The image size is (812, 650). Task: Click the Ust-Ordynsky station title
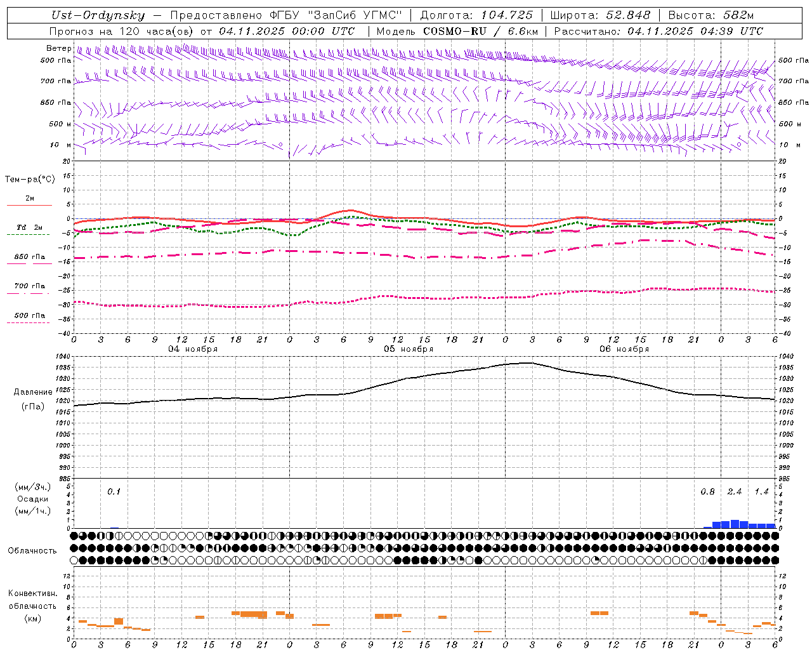(x=98, y=15)
